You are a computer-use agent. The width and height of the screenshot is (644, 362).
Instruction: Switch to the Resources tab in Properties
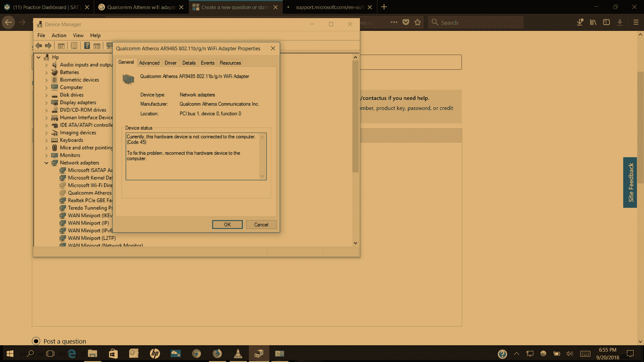(x=230, y=63)
